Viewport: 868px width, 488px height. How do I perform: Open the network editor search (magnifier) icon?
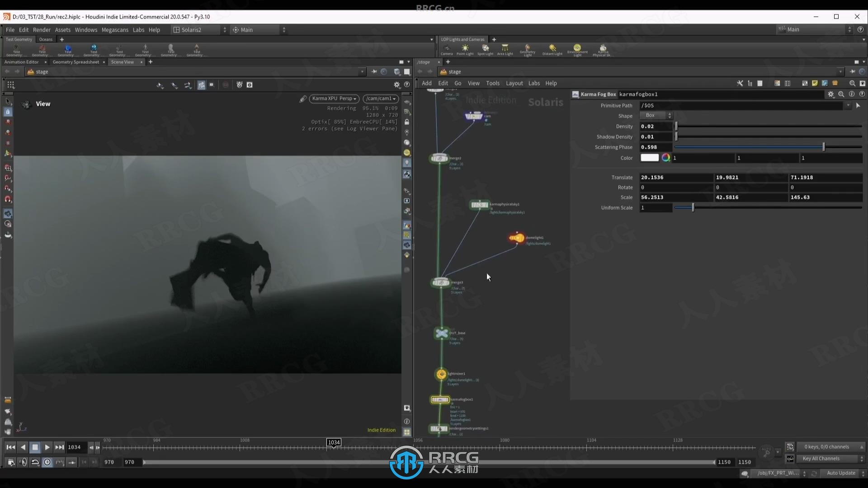pyautogui.click(x=852, y=83)
